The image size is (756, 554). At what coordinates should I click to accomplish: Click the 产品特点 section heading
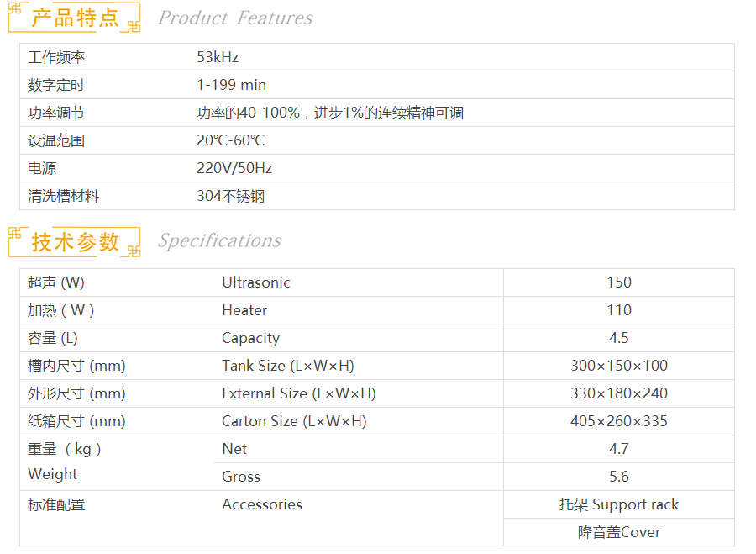coord(75,18)
